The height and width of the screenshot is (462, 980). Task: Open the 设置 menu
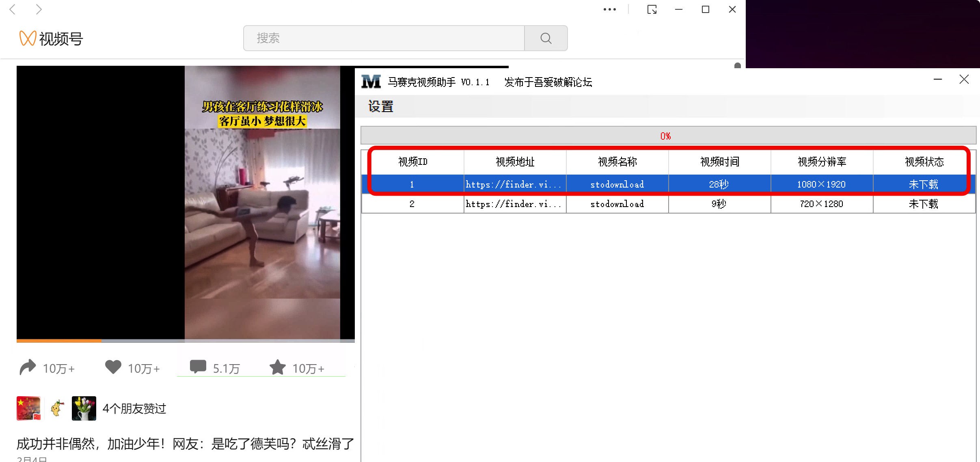(x=380, y=107)
